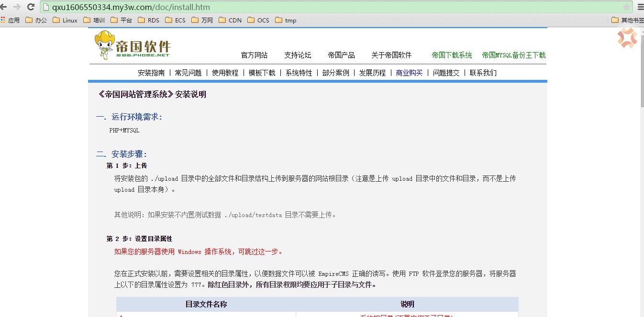This screenshot has width=644, height=317.
Task: Open the Linux bookmark folder
Action: [65, 20]
